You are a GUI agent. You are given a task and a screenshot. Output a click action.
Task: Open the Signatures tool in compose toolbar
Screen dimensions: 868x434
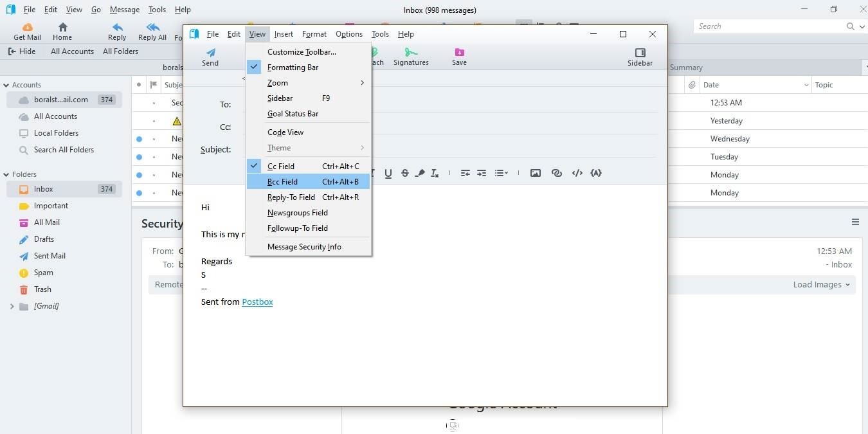(411, 55)
